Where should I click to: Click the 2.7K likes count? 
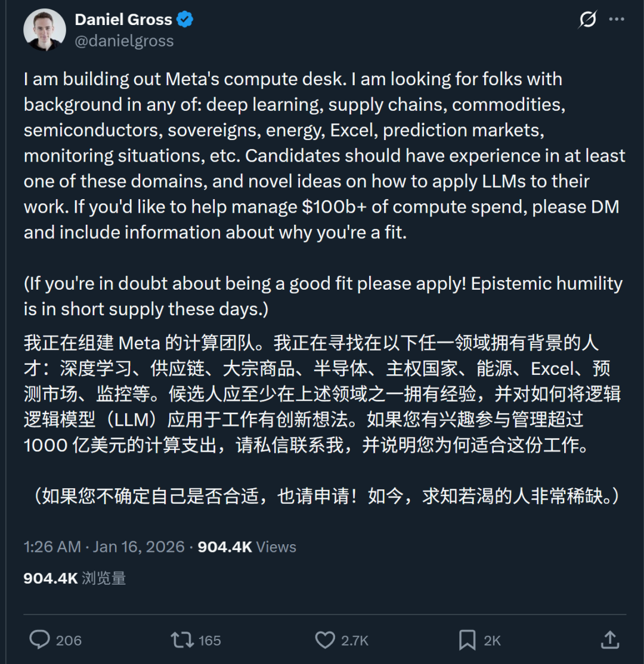355,641
